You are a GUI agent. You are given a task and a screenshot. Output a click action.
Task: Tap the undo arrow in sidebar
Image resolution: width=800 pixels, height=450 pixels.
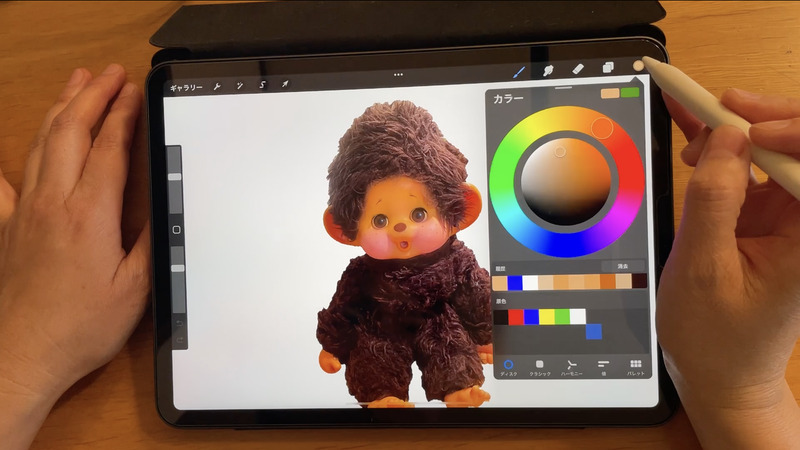click(x=179, y=323)
